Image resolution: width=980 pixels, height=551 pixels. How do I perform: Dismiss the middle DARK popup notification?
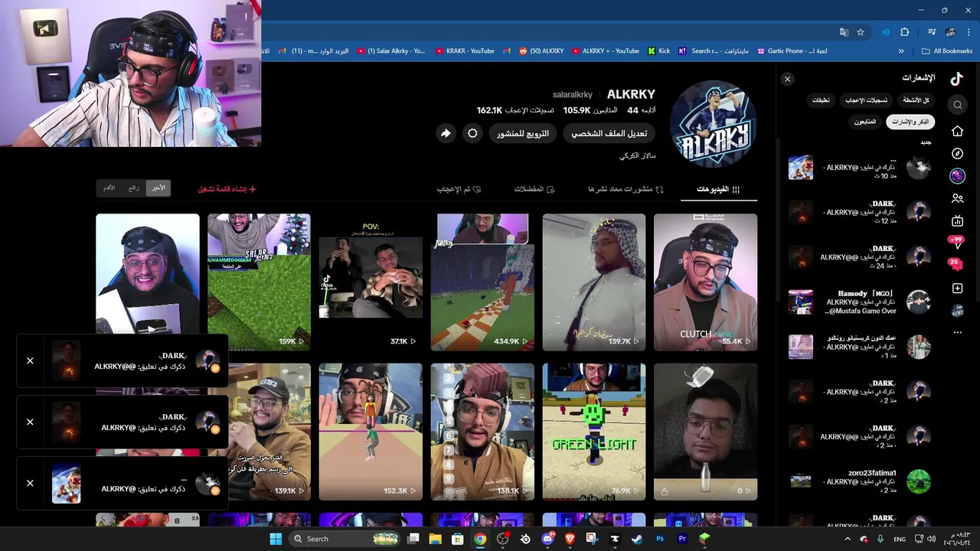click(30, 422)
